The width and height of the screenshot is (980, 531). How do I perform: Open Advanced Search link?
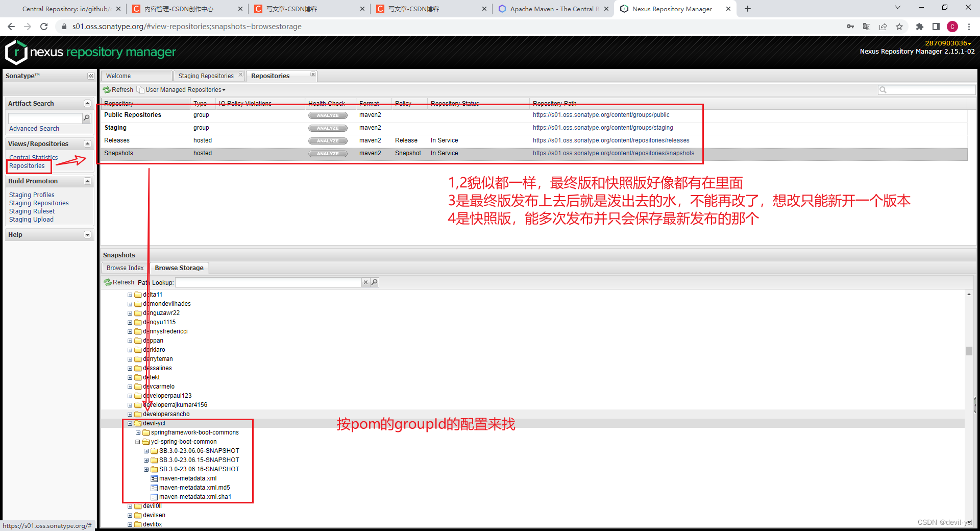pyautogui.click(x=34, y=129)
